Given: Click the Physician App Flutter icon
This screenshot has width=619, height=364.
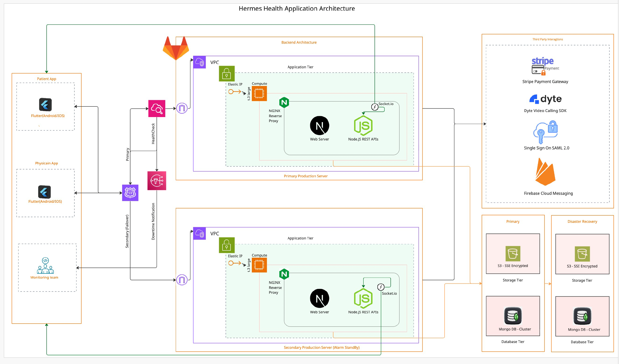Looking at the screenshot, I should (44, 192).
